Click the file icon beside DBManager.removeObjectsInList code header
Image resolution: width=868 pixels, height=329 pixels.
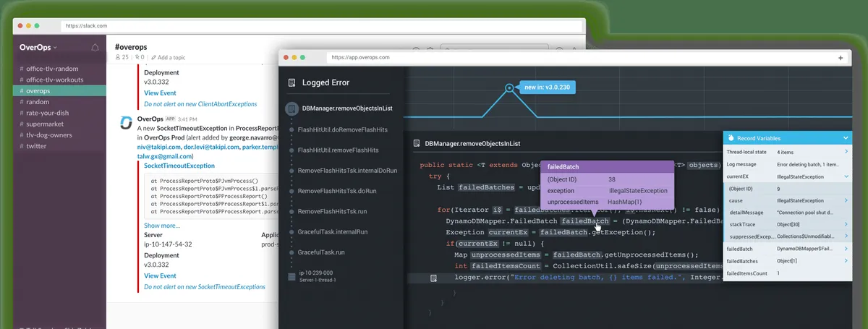pyautogui.click(x=416, y=144)
